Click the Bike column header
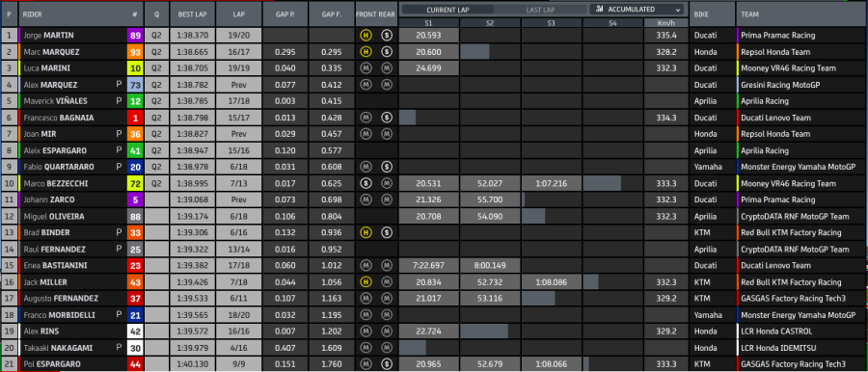 click(713, 13)
